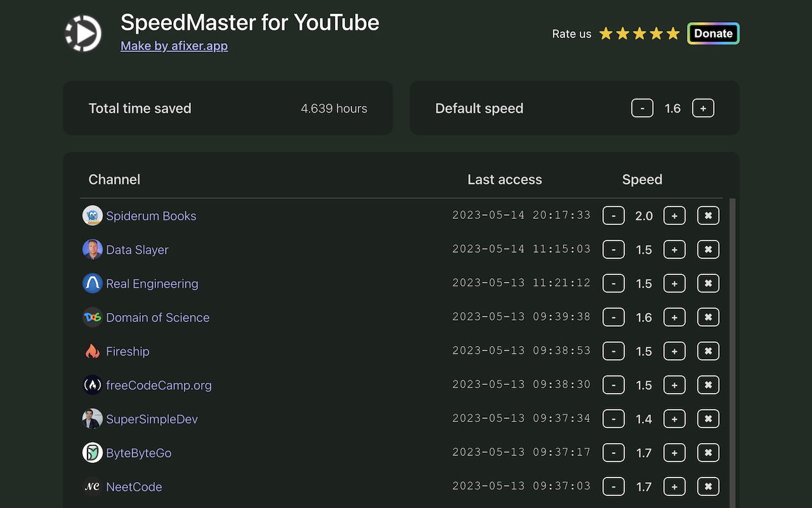Click the NeetCode avatar icon
Viewport: 812px width, 508px height.
point(93,486)
